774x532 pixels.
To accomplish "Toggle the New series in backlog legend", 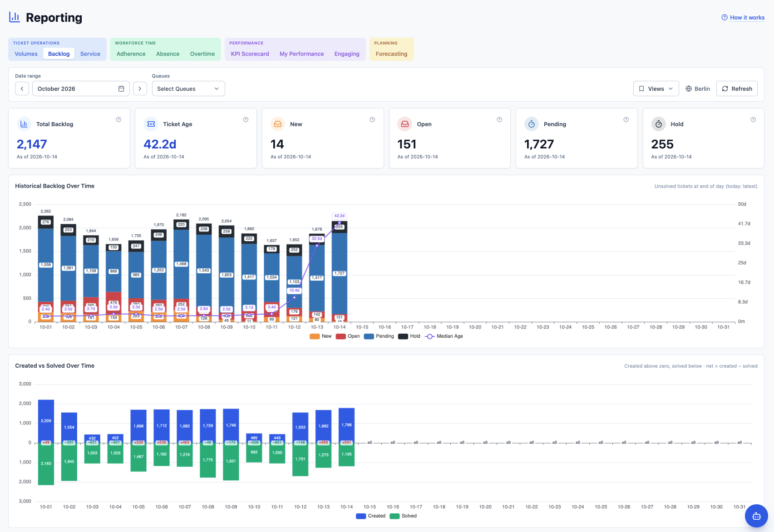I will point(320,336).
